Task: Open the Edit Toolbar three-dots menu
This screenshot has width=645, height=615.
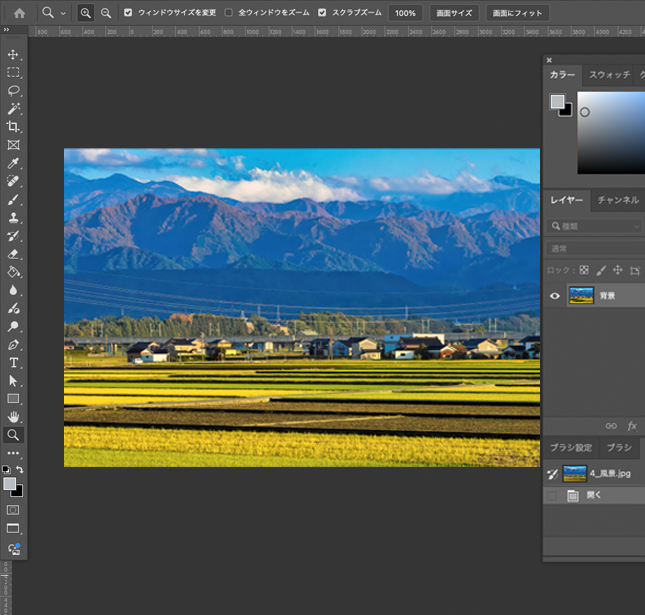Action: [x=13, y=453]
